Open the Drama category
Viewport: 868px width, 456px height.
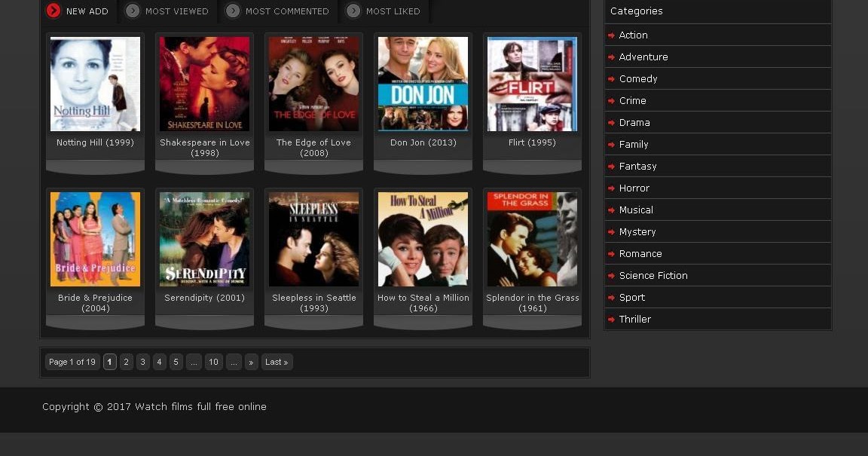pos(634,122)
